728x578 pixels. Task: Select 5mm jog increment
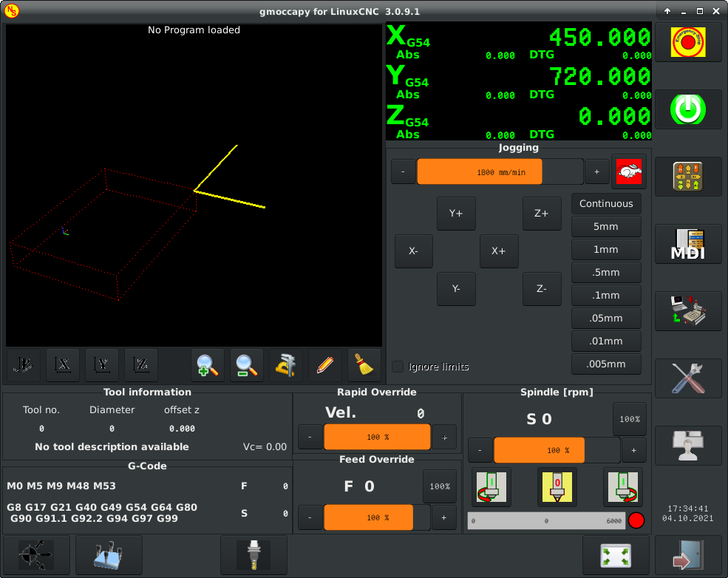[606, 227]
